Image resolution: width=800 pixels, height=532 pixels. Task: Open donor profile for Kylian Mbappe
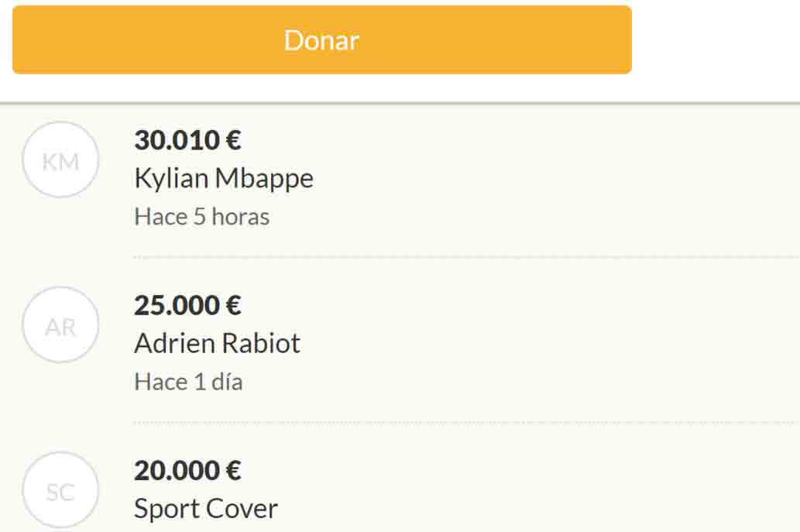pos(224,178)
